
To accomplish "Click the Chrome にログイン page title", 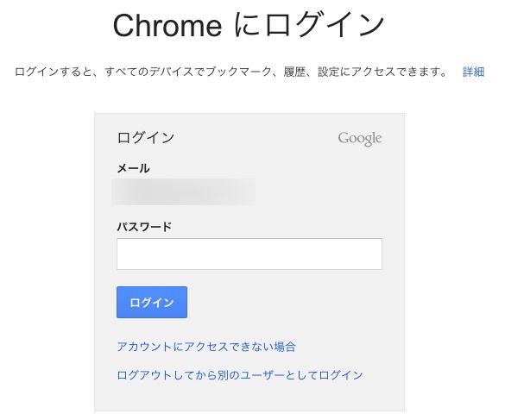I will click(x=249, y=25).
